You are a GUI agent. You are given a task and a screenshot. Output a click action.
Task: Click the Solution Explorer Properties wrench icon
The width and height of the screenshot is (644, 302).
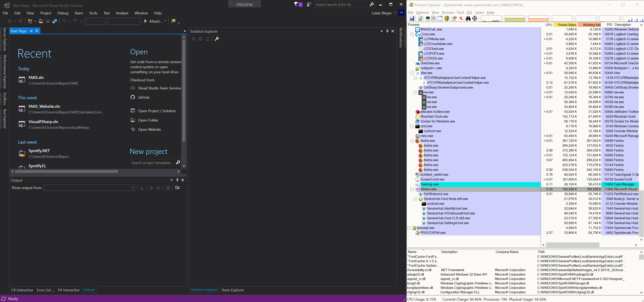coord(217,39)
